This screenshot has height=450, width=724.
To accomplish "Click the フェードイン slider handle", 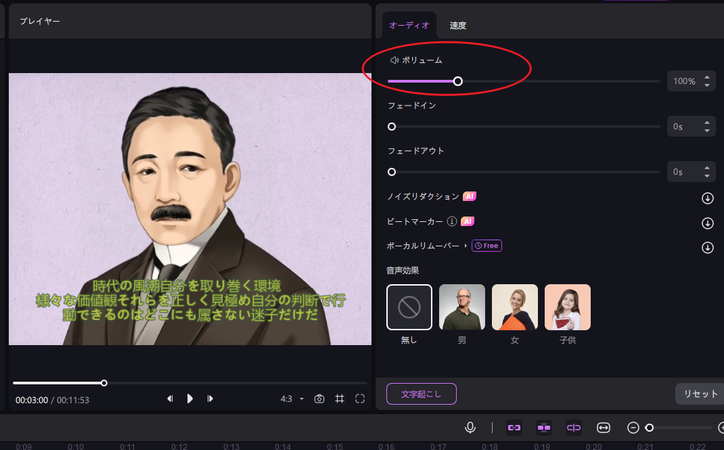I will pyautogui.click(x=392, y=126).
